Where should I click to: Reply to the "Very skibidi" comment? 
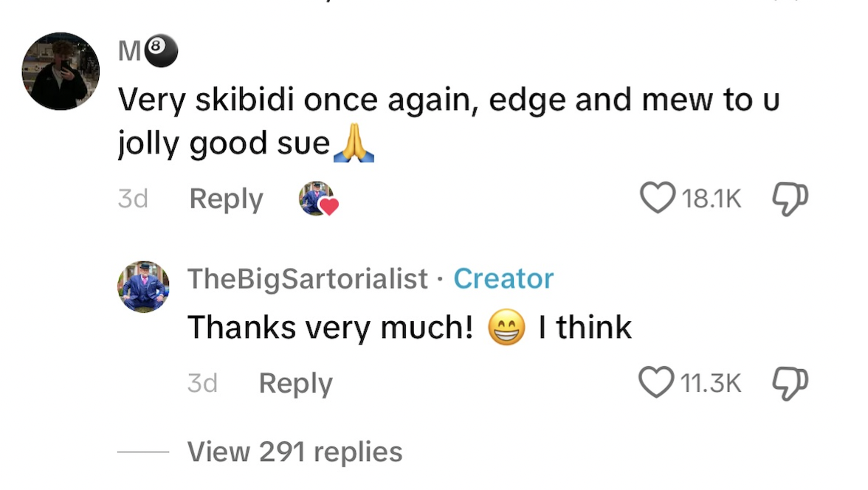226,199
